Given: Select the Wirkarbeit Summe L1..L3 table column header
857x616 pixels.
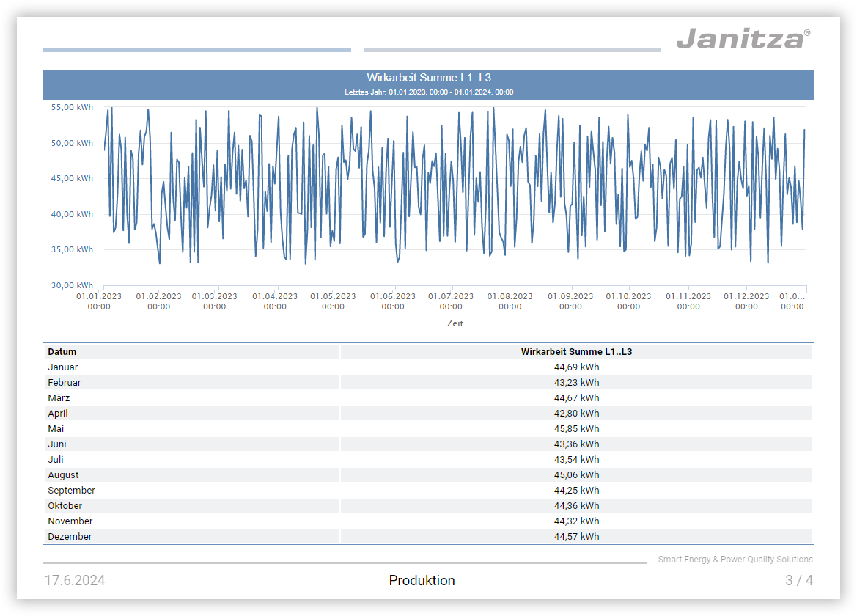Looking at the screenshot, I should (576, 352).
